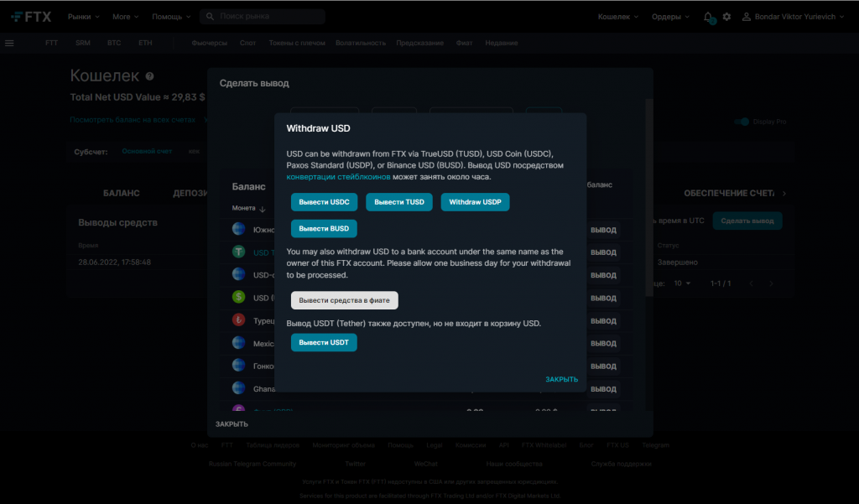Select Токены с плечом tab
The image size is (859, 504).
pyautogui.click(x=297, y=43)
